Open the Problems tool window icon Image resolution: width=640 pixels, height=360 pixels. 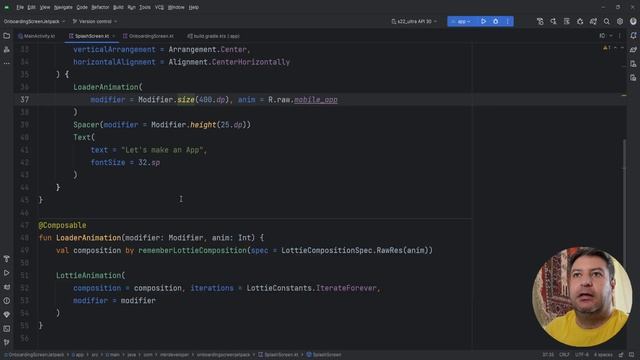[7, 301]
